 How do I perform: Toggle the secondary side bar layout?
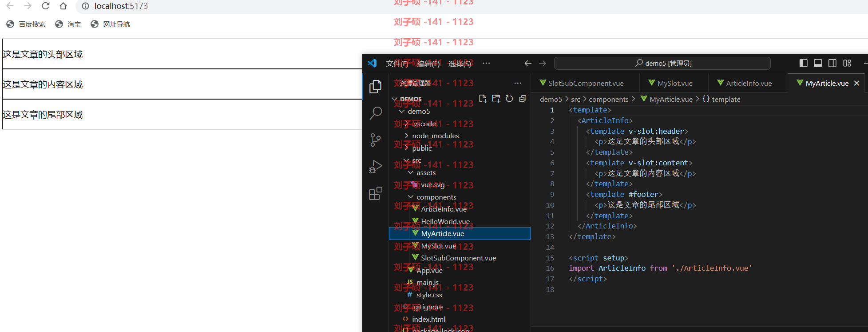[832, 63]
